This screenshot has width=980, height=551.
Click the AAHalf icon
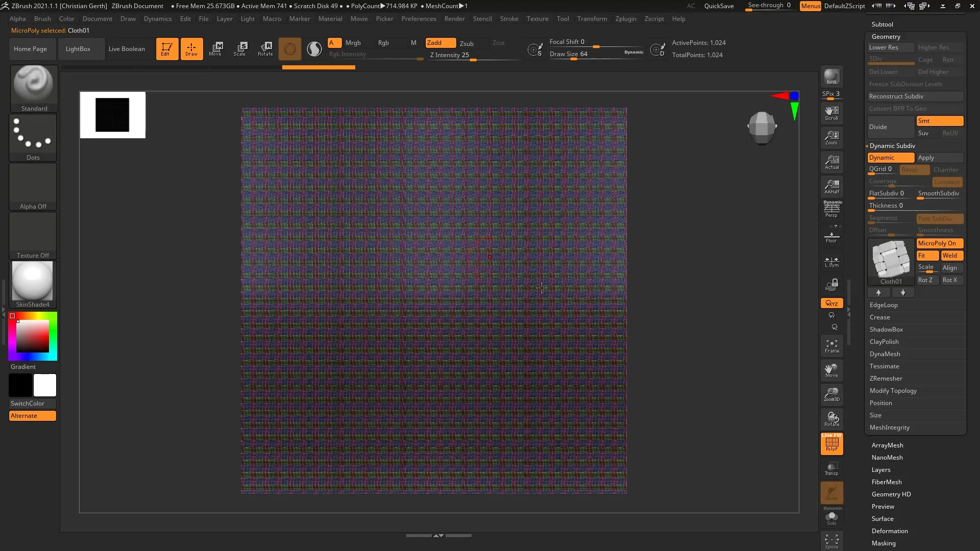(831, 186)
